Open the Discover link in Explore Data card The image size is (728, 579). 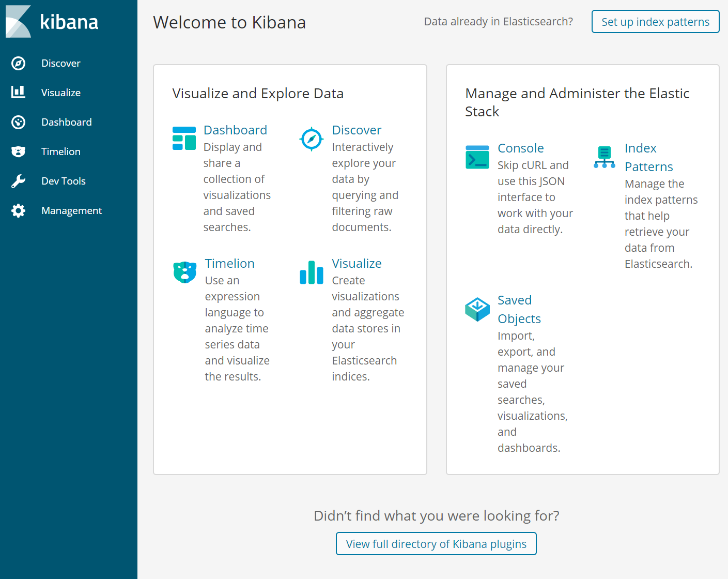point(357,130)
